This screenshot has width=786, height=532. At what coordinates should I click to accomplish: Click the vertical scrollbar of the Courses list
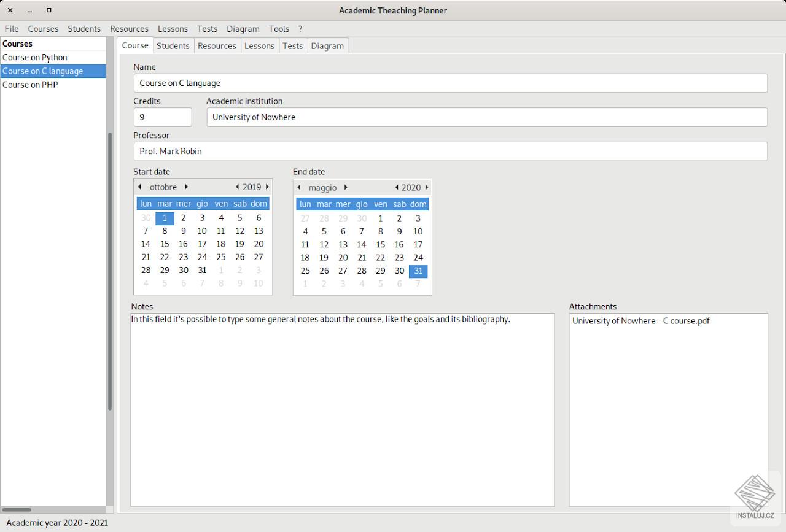coord(110,271)
